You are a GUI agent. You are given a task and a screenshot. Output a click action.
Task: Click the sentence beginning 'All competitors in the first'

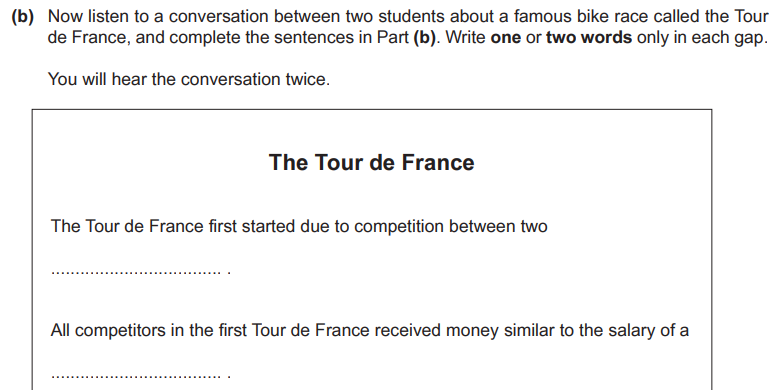tap(370, 330)
